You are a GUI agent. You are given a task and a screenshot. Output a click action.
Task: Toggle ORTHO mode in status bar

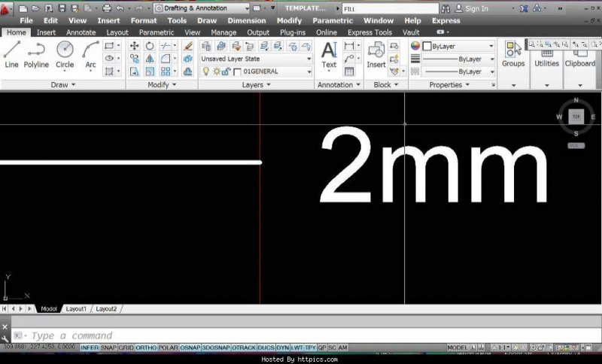tap(146, 347)
